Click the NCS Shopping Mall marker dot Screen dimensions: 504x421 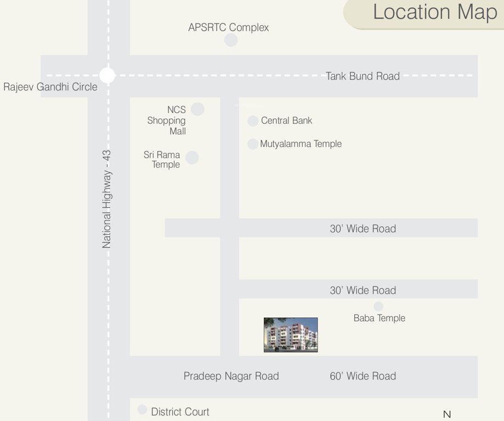(197, 109)
